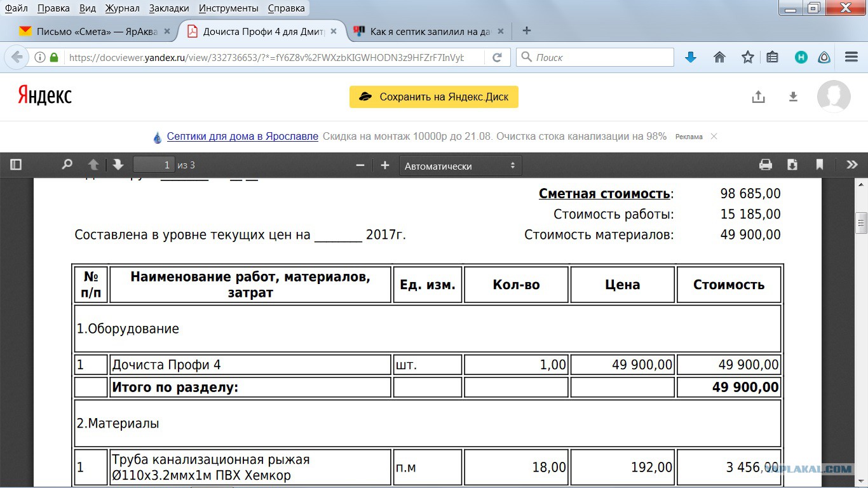
Task: Click the «Дочиста Профи 4» table cell
Action: pyautogui.click(x=250, y=365)
